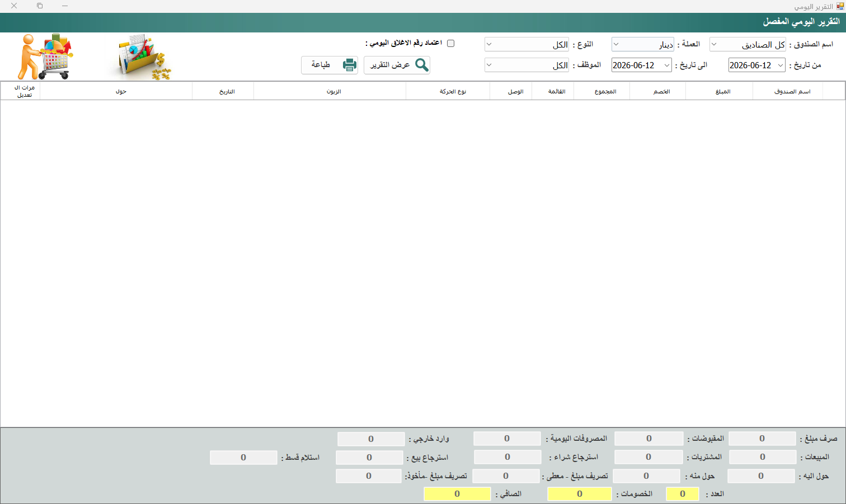Click the yellow الصافي net field
The image size is (846, 504).
pos(457,494)
